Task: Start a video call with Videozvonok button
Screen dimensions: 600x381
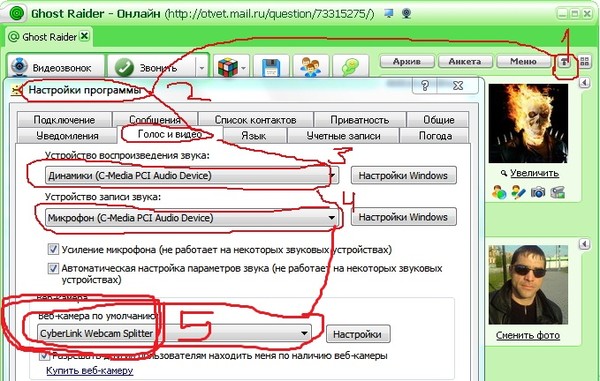Action: (55, 68)
